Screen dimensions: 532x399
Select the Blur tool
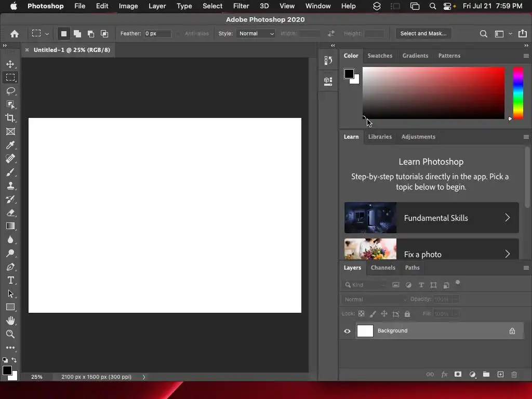(x=10, y=240)
